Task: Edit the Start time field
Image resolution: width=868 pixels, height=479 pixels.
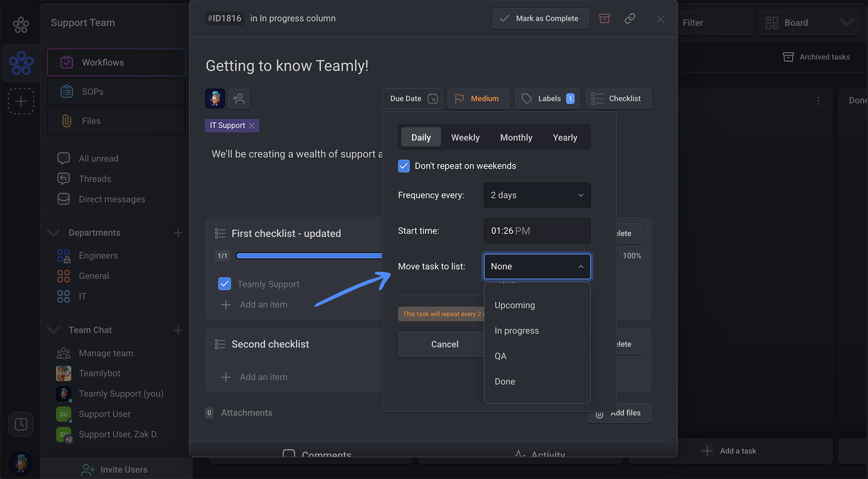Action: (x=537, y=231)
